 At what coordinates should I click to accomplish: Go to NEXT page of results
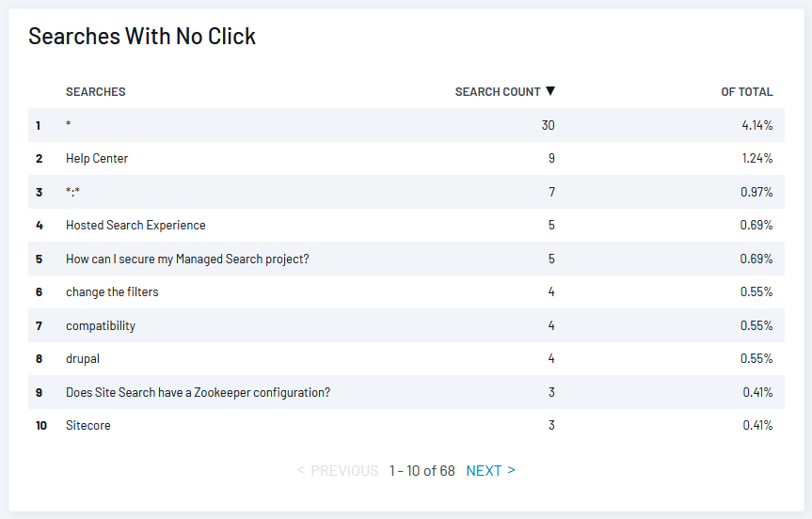coord(490,470)
